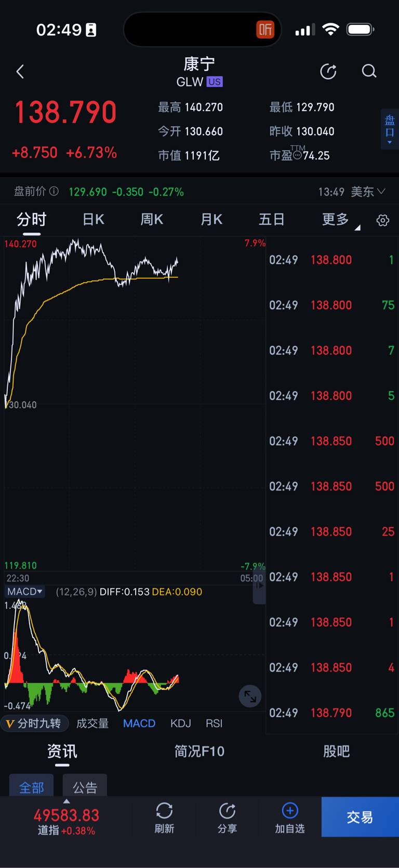Image resolution: width=399 pixels, height=868 pixels.
Task: Select the MACD indicator option
Action: [x=139, y=723]
